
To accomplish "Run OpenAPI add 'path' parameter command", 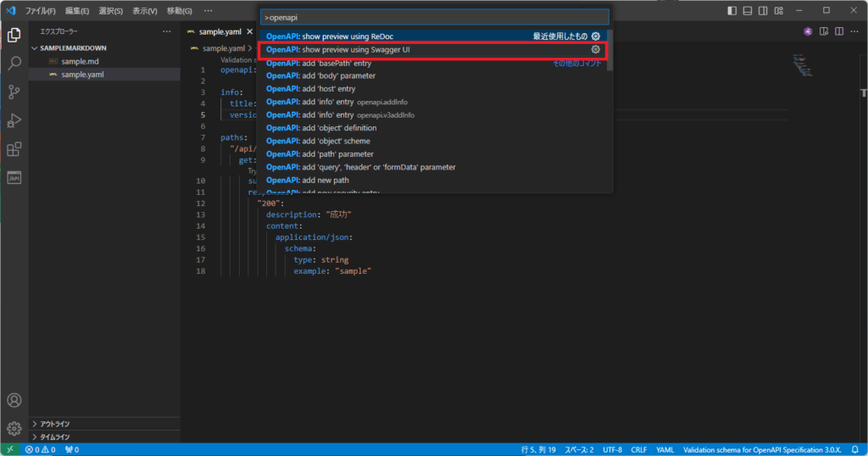I will [433, 154].
